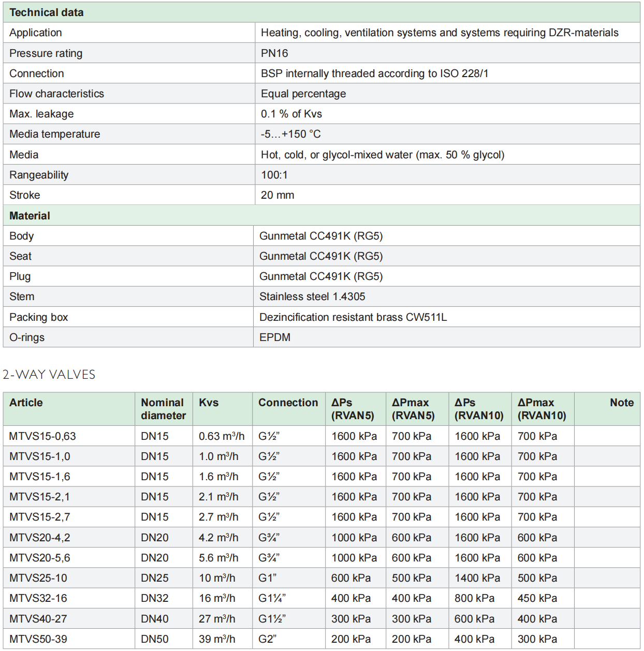Click the 39 m³/h Kvs value
The width and height of the screenshot is (644, 651).
click(x=217, y=639)
